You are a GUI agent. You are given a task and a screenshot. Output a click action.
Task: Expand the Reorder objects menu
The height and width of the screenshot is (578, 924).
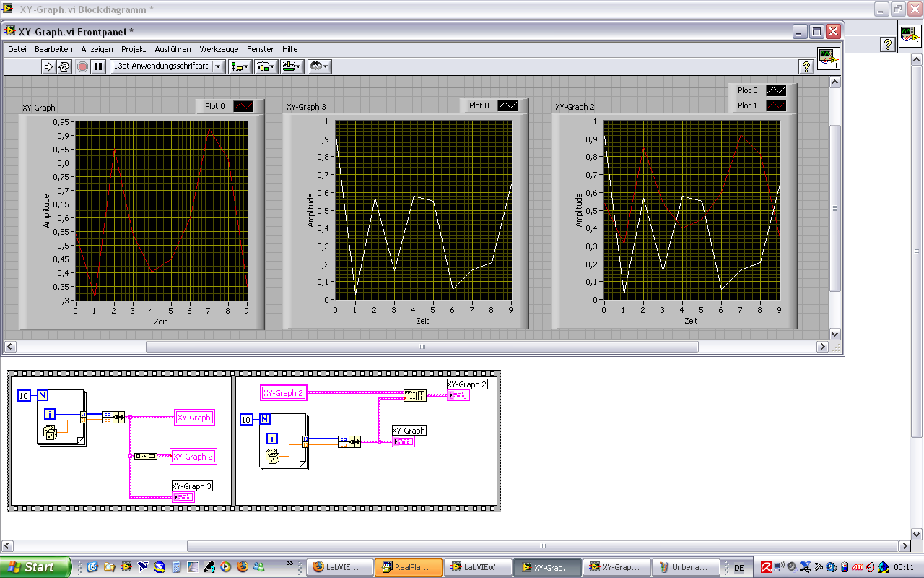(319, 66)
